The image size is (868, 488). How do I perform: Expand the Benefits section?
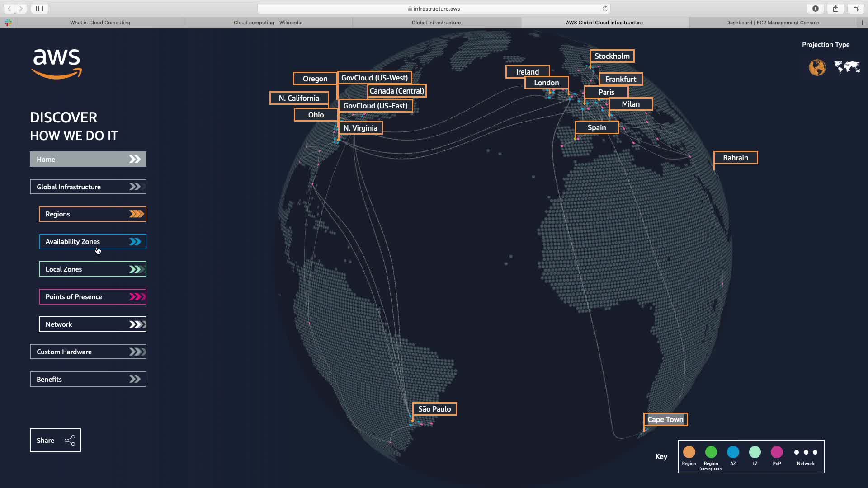point(88,380)
